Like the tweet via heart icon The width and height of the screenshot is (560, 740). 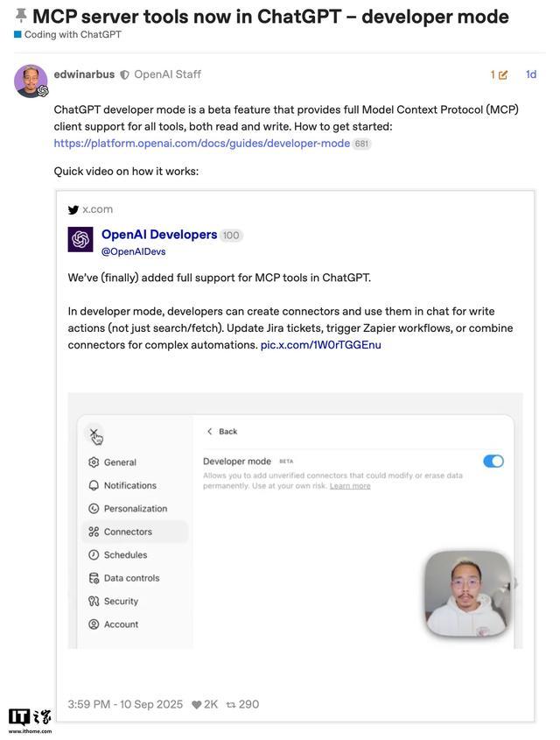[197, 705]
